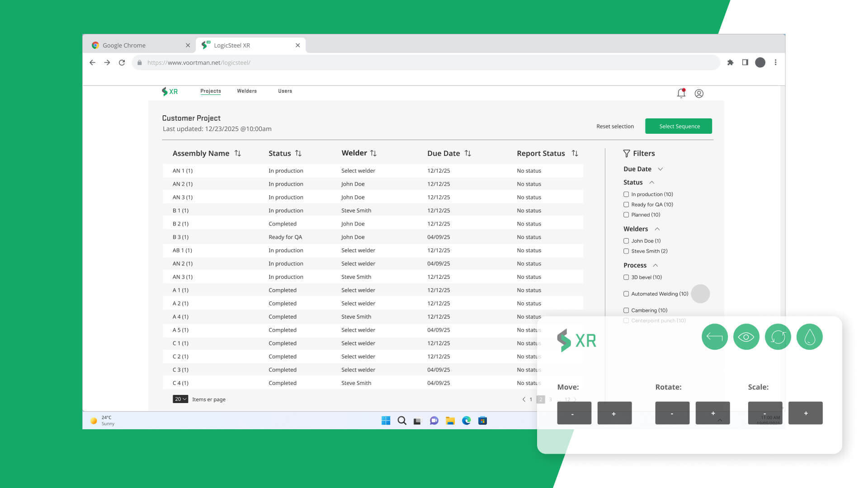Open the Chrome extensions puzzle icon

click(x=730, y=63)
